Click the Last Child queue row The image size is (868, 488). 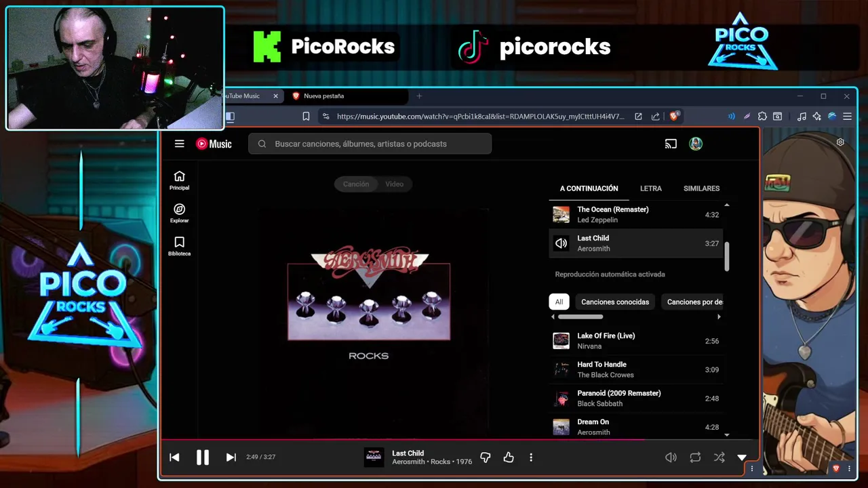(635, 243)
